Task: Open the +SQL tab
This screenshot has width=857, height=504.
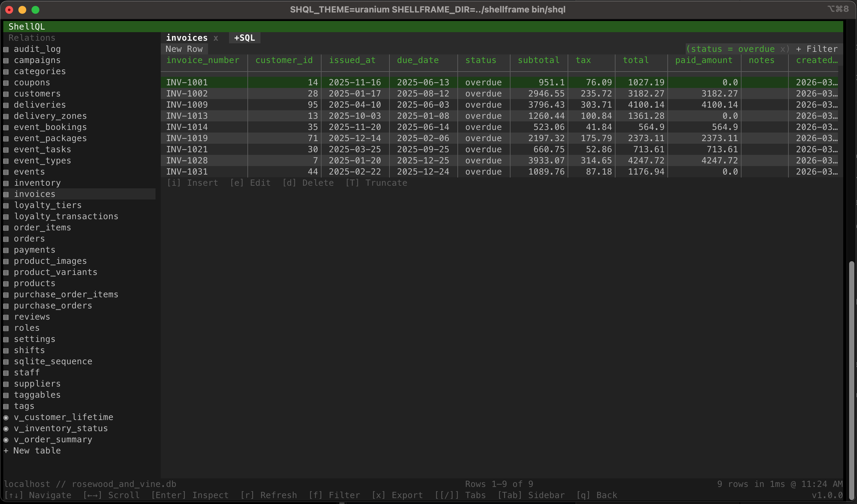Action: pos(244,38)
